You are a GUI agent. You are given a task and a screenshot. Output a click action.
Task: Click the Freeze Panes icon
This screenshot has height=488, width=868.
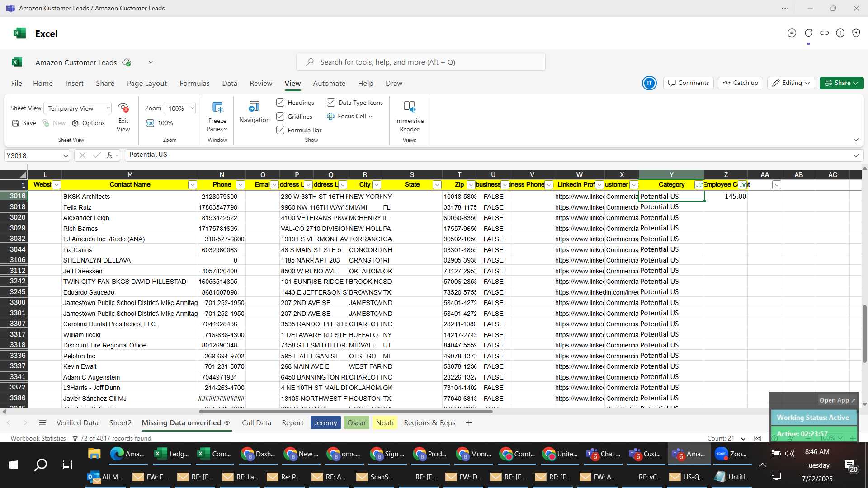(217, 107)
